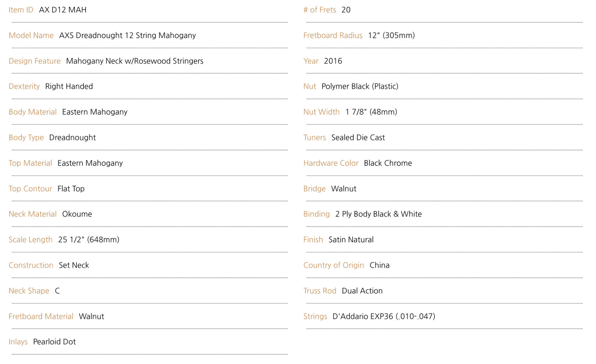Screen dimensions: 596x364
Task: Select the Okoume neck material value
Action: pyautogui.click(x=77, y=214)
